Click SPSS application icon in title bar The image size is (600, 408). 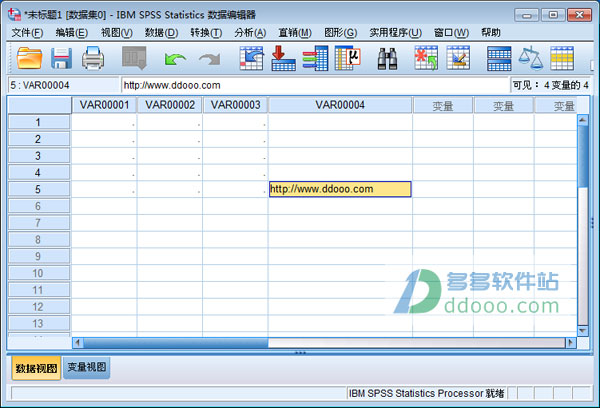(x=15, y=15)
